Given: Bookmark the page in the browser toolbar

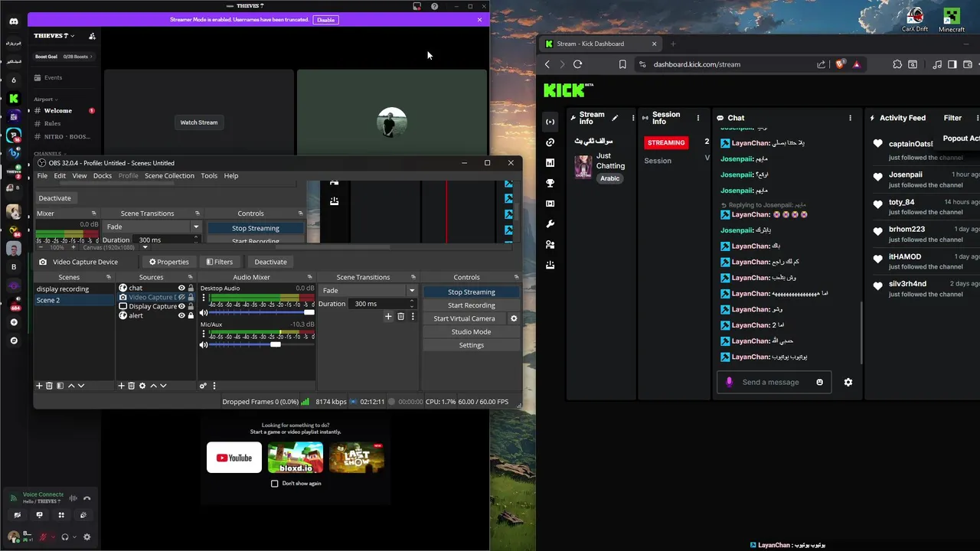Looking at the screenshot, I should pos(622,64).
